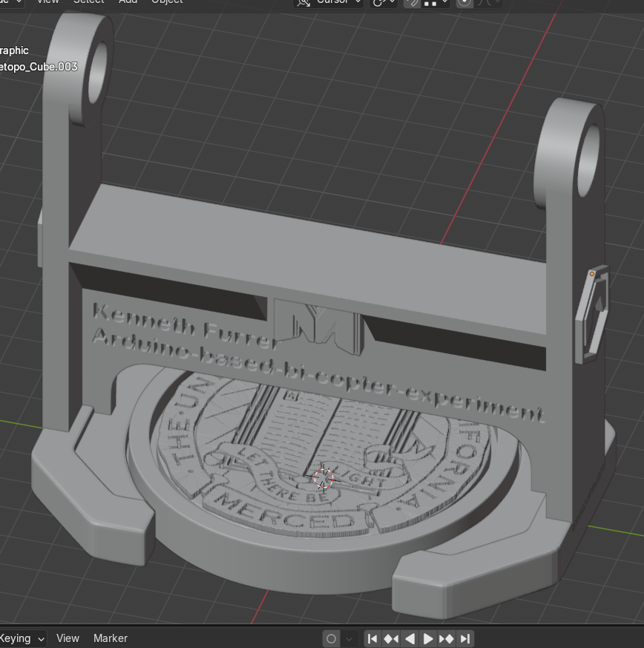Viewport: 644px width, 648px height.
Task: Toggle the auto-keying record button
Action: tap(331, 639)
